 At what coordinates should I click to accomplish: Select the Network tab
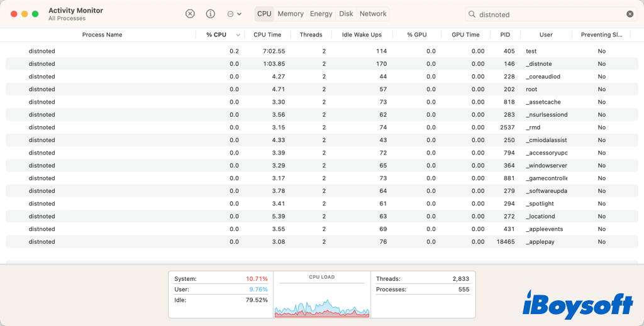click(373, 14)
